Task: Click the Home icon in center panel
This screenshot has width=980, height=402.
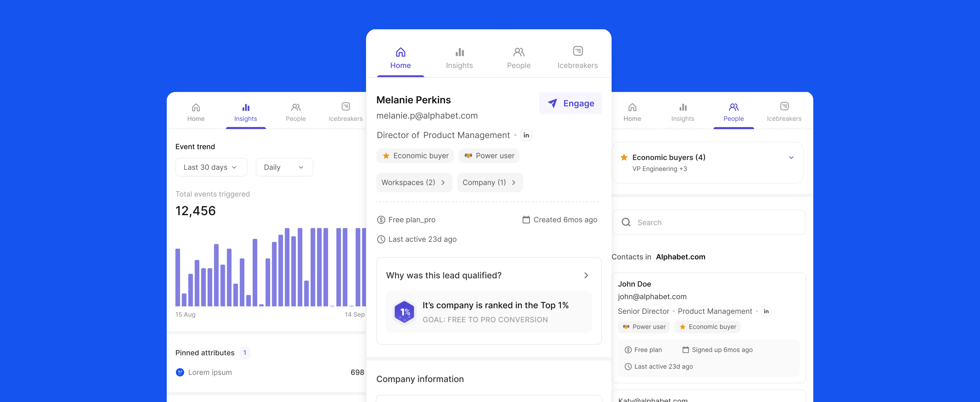Action: pyautogui.click(x=400, y=52)
